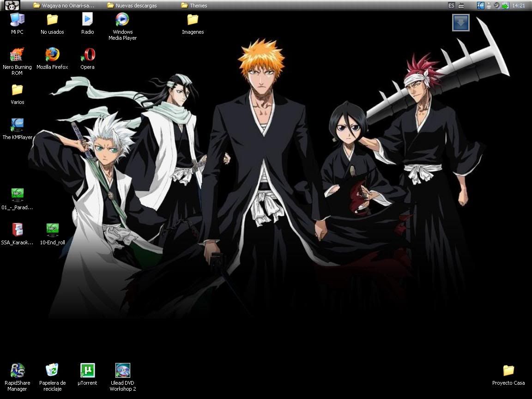Click the blue download arrow widget
Viewport: 532px width, 399px height.
click(x=461, y=23)
